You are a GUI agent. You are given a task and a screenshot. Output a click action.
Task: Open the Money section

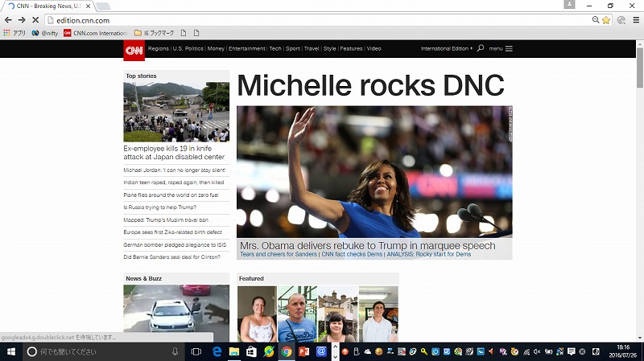216,48
